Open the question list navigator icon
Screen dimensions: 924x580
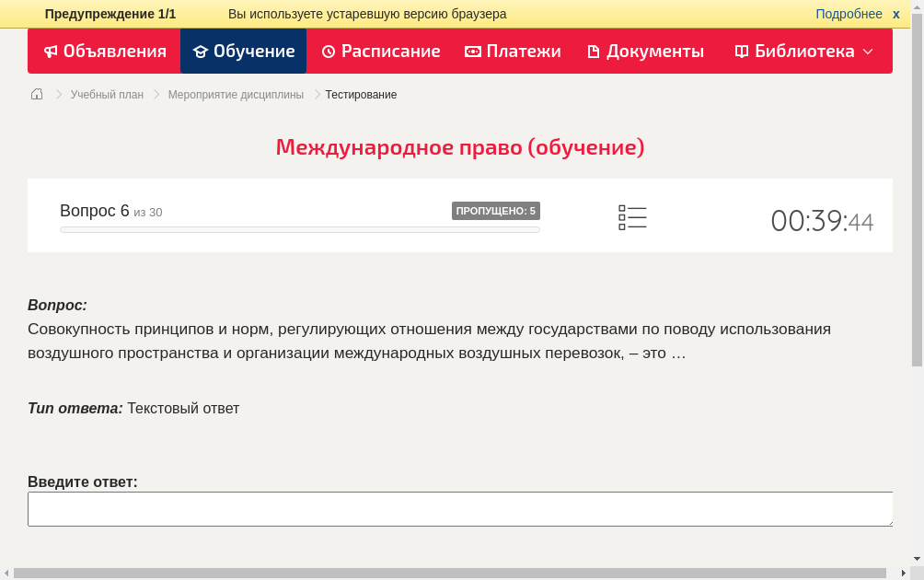click(632, 216)
